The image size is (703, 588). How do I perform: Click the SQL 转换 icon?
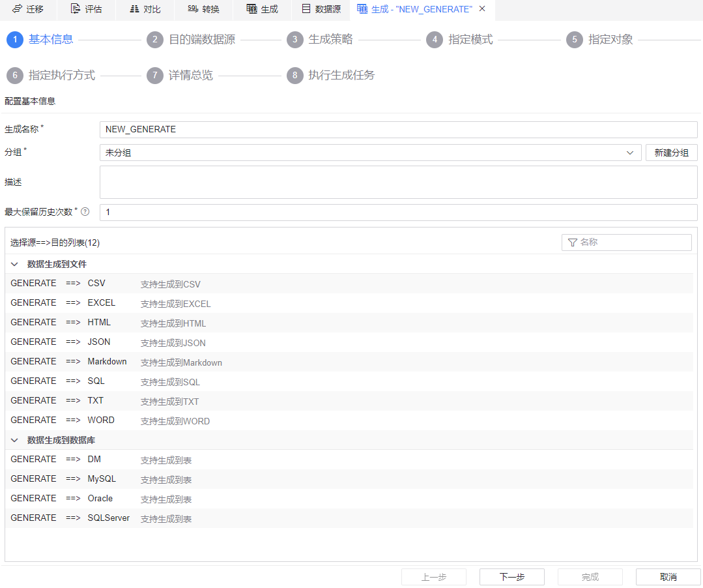click(193, 9)
